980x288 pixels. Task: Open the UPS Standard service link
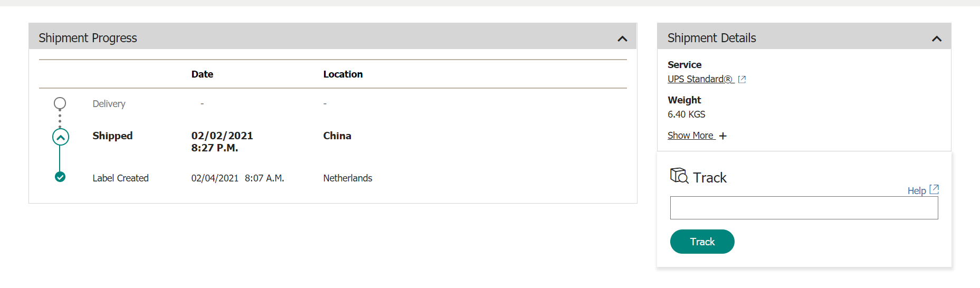coord(701,79)
